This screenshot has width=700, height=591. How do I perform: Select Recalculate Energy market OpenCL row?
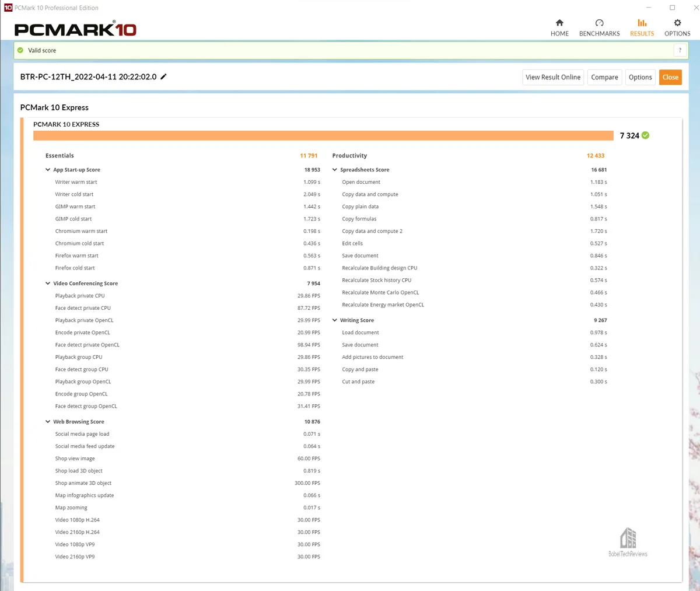point(474,305)
